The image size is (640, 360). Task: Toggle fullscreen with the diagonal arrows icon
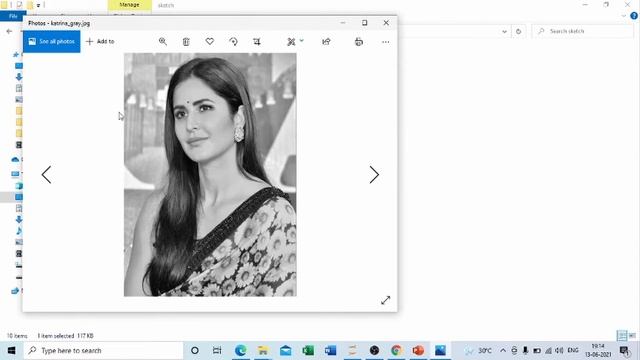386,300
